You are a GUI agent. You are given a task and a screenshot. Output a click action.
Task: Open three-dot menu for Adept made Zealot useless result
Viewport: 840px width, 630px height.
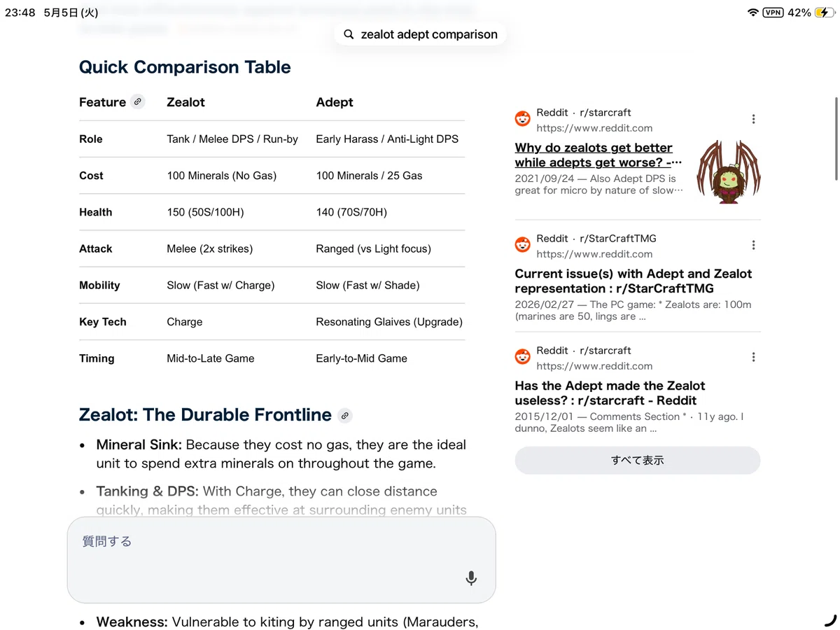coord(753,357)
